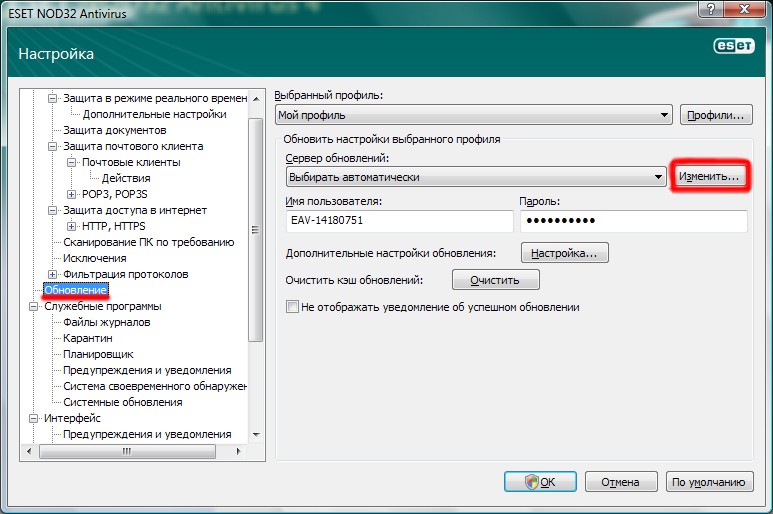Click the help question mark button
The height and width of the screenshot is (514, 773).
(x=711, y=9)
